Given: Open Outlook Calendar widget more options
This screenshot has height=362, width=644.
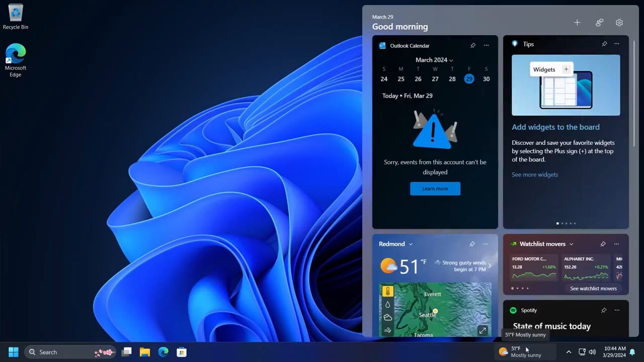Looking at the screenshot, I should [486, 45].
